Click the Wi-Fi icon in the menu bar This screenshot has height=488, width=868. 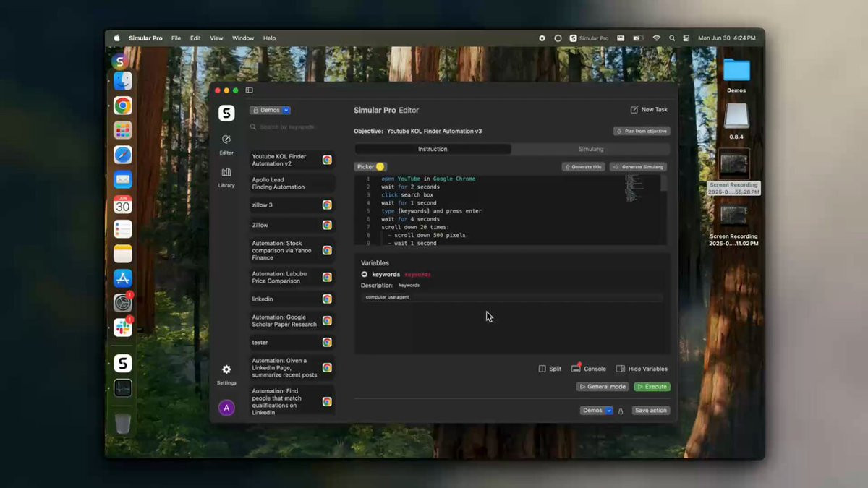[656, 38]
